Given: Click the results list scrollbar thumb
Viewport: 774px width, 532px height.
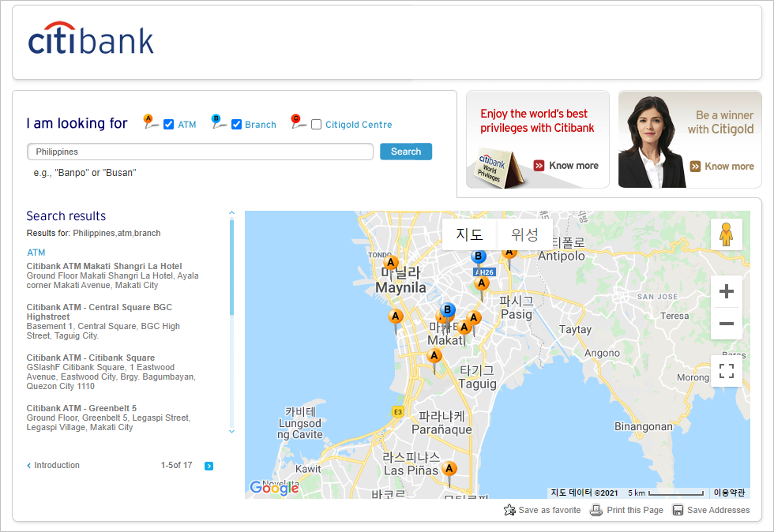Looking at the screenshot, I should [x=231, y=267].
